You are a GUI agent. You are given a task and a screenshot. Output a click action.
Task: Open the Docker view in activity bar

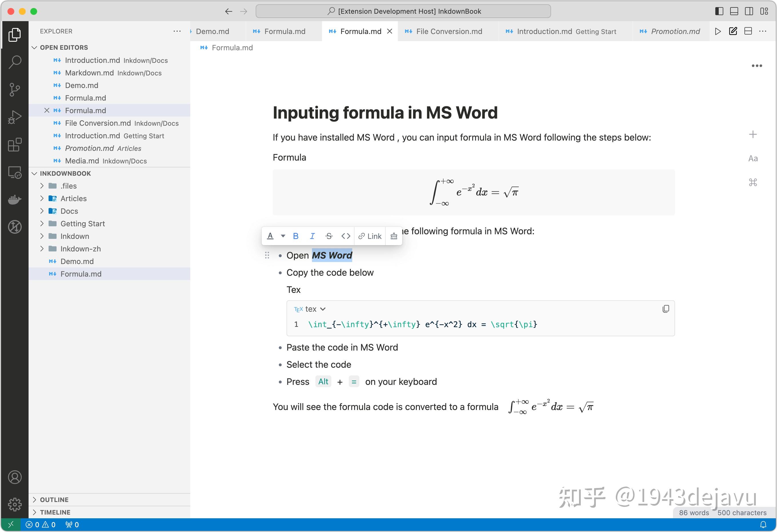(x=15, y=200)
